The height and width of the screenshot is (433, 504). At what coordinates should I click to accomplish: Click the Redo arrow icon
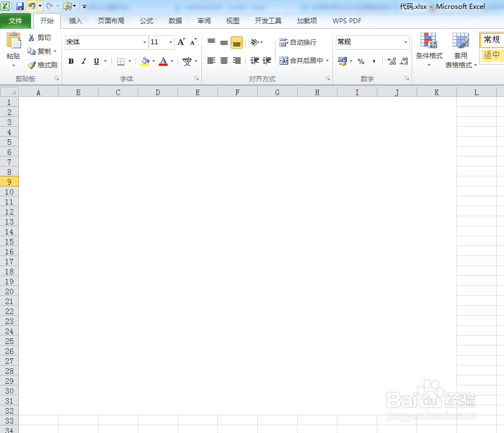[x=49, y=6]
